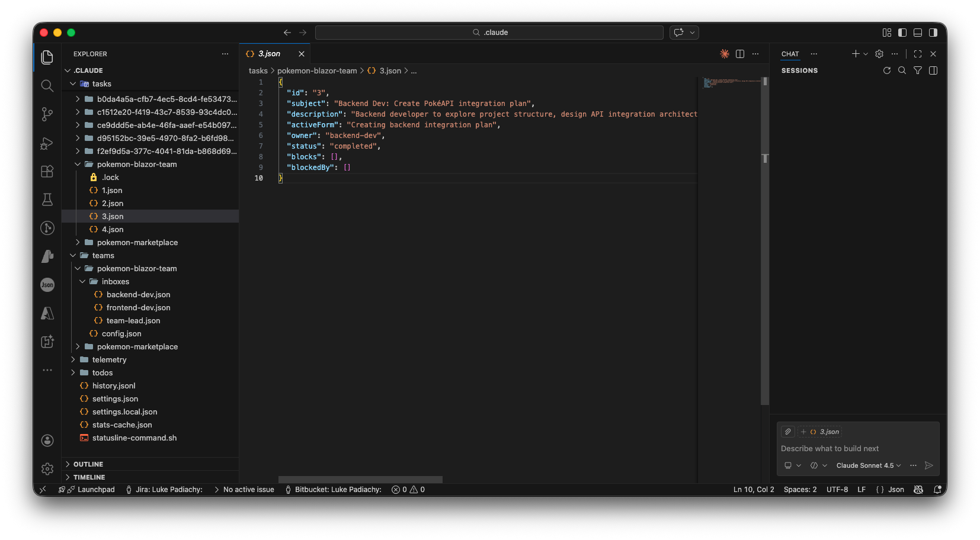
Task: Filter the chat sessions
Action: coord(917,70)
